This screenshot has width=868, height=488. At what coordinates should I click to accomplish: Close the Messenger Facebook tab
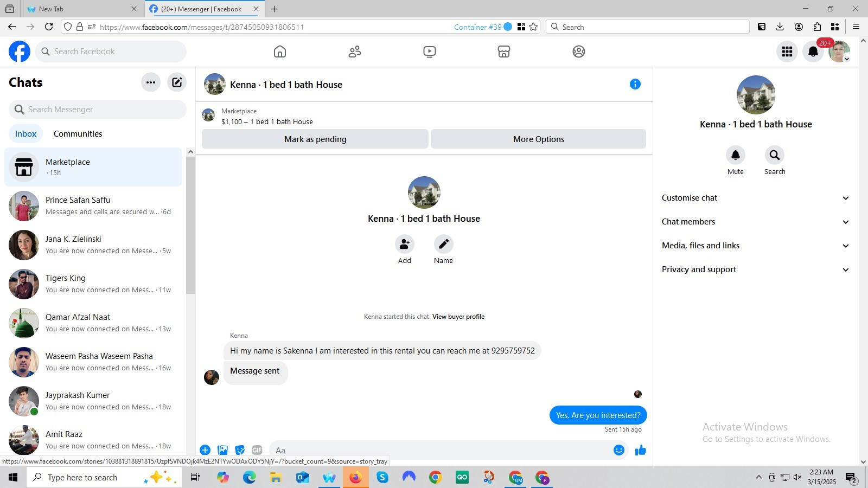pyautogui.click(x=256, y=9)
